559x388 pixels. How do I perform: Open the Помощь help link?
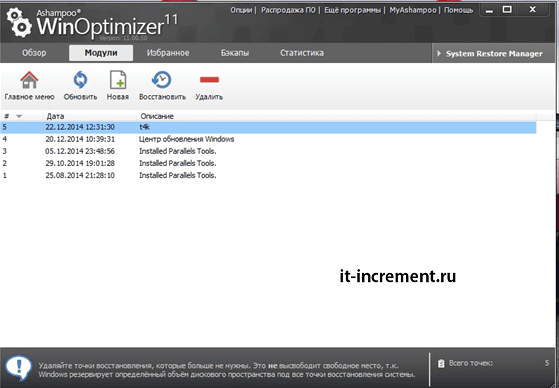[458, 10]
